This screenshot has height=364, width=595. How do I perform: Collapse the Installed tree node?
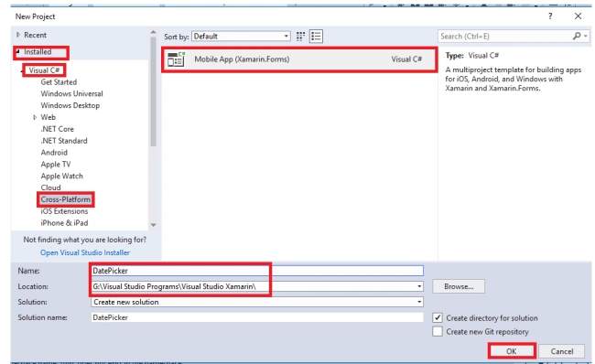[17, 52]
